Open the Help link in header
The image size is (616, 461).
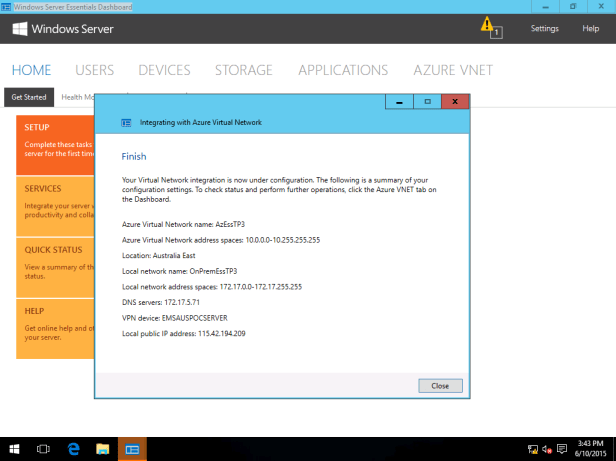click(590, 28)
